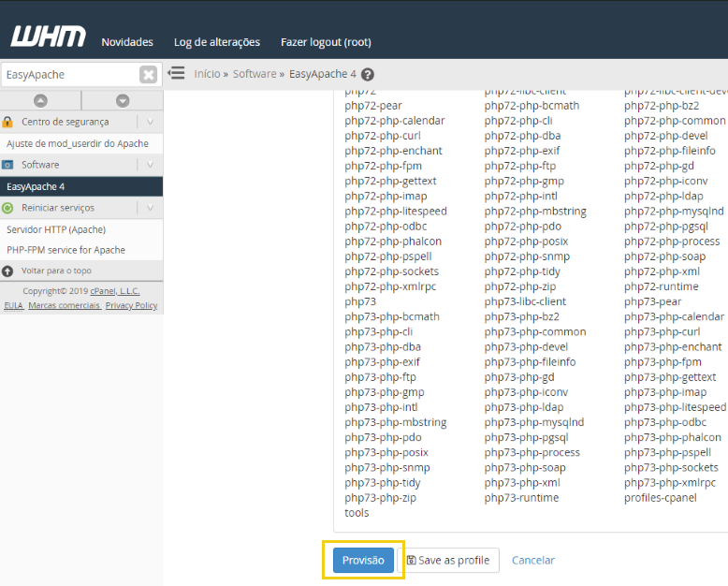Open the Marcas comerciais link
728x586 pixels.
[x=64, y=305]
